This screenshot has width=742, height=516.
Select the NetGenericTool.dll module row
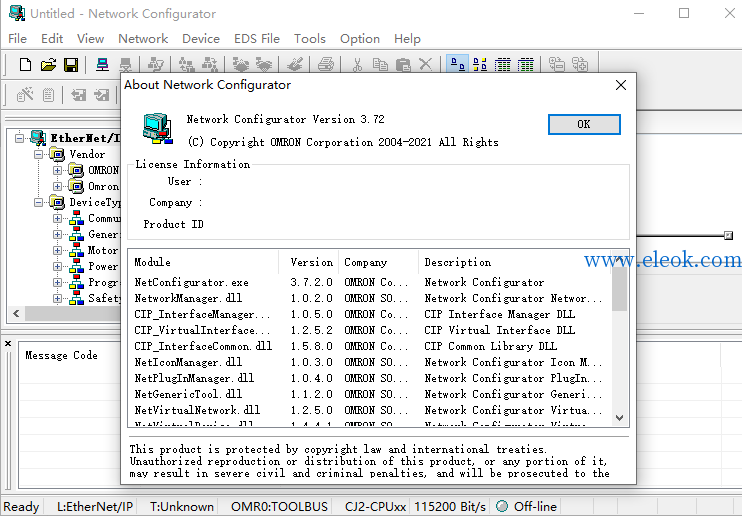point(369,394)
